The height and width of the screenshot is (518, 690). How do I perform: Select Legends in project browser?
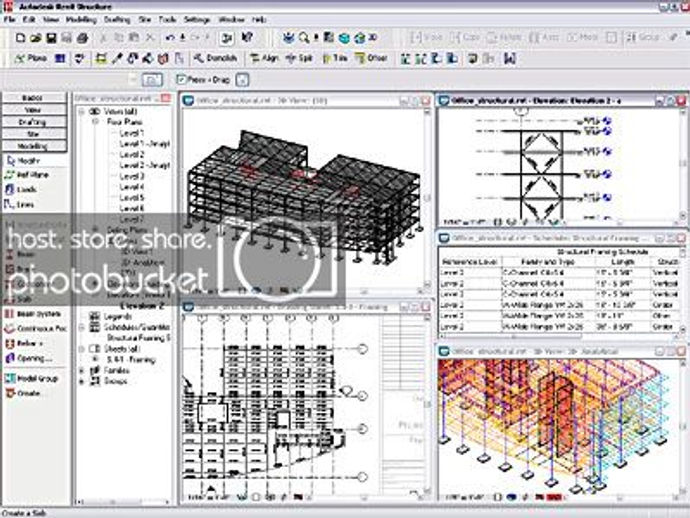[117, 316]
